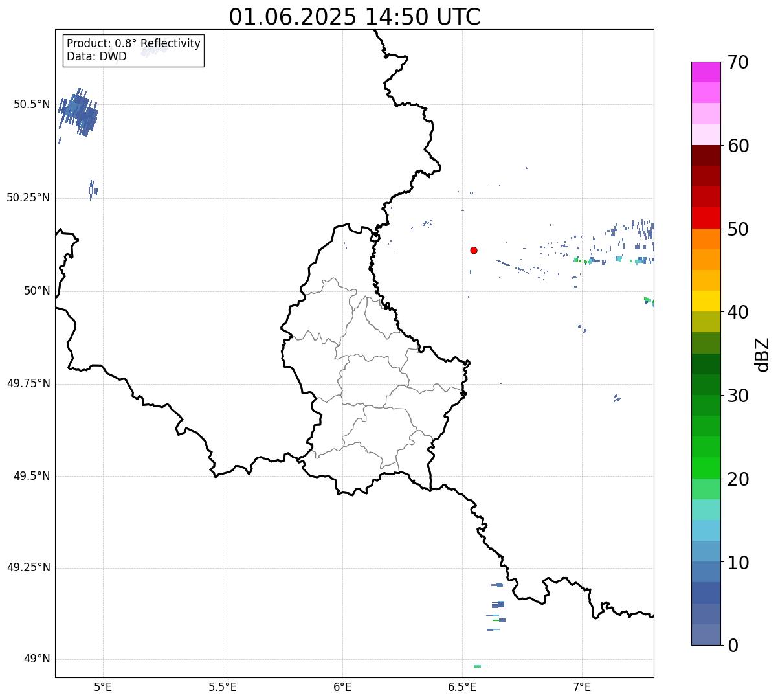This screenshot has height=700, width=778.
Task: Click the bright red colorbar segment above 50
Action: [706, 218]
